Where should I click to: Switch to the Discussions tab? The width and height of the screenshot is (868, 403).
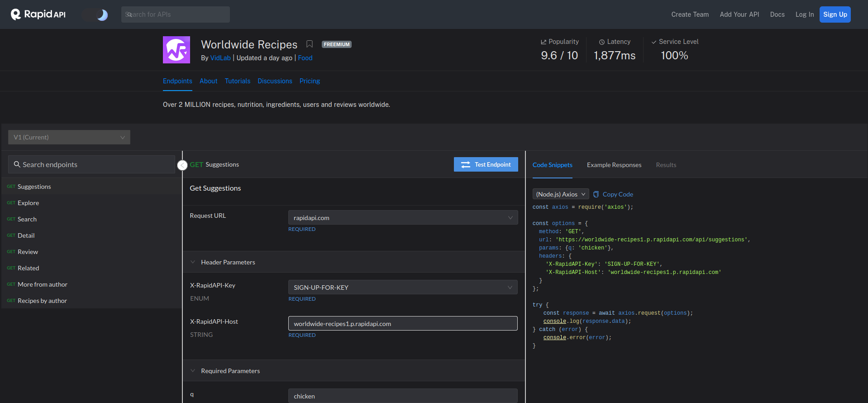275,81
